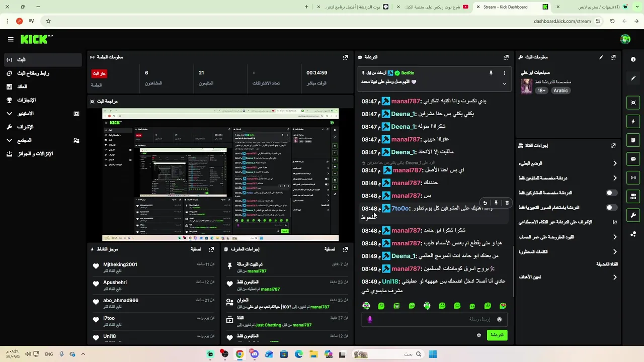Open the hamburger menu next to KICK logo
Viewport: 644px width, 362px height.
click(x=11, y=39)
